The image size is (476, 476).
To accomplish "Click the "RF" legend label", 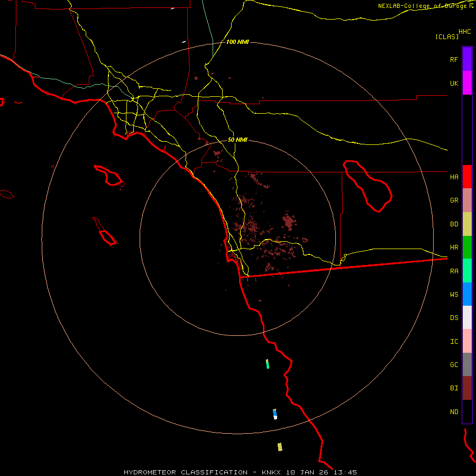I will tap(454, 59).
